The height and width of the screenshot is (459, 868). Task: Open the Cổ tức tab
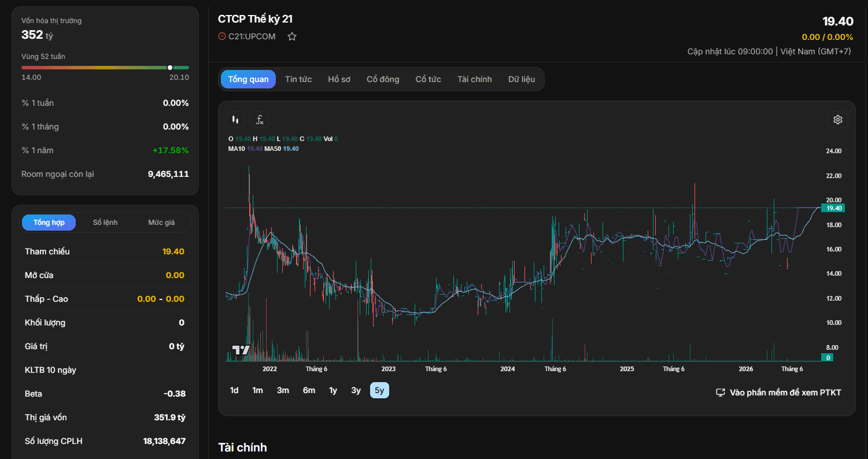point(428,79)
